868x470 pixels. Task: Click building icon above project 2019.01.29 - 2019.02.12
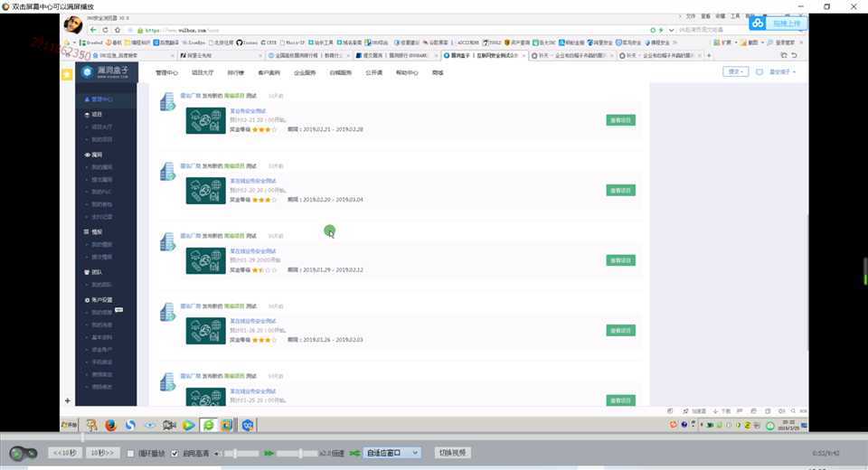coord(167,241)
